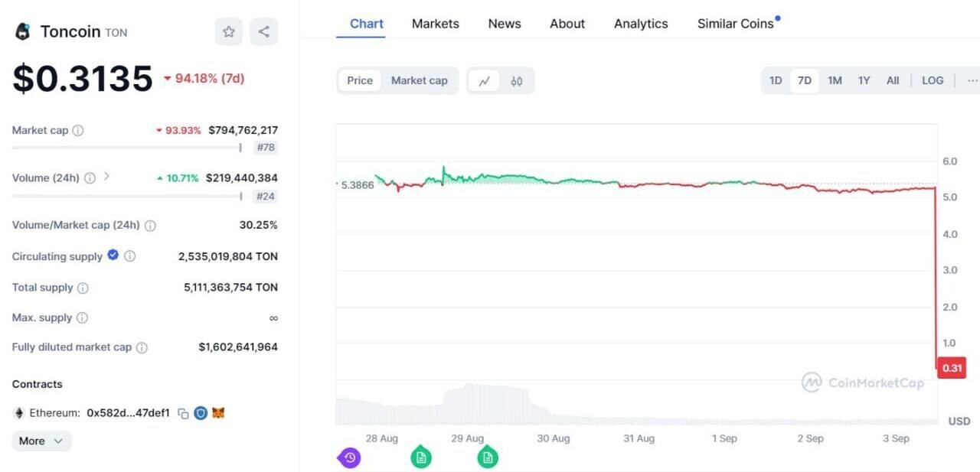The image size is (980, 472).
Task: Share the Toncoin page
Action: 263,31
